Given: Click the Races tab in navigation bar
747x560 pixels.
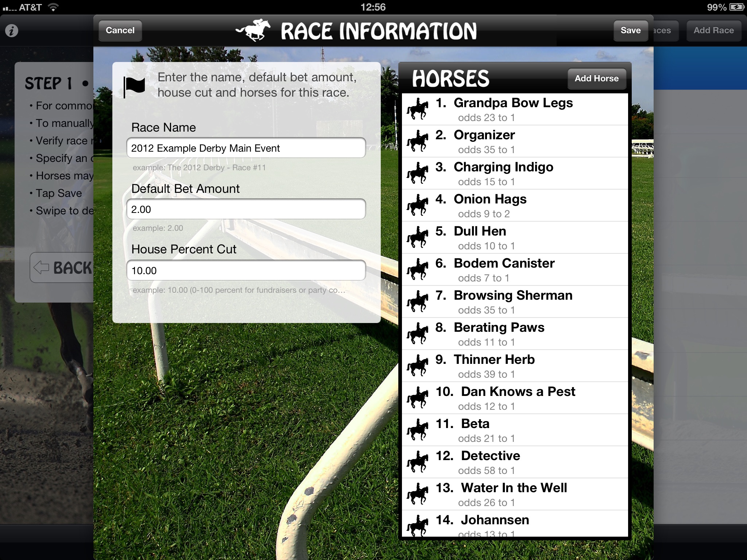Looking at the screenshot, I should (662, 30).
